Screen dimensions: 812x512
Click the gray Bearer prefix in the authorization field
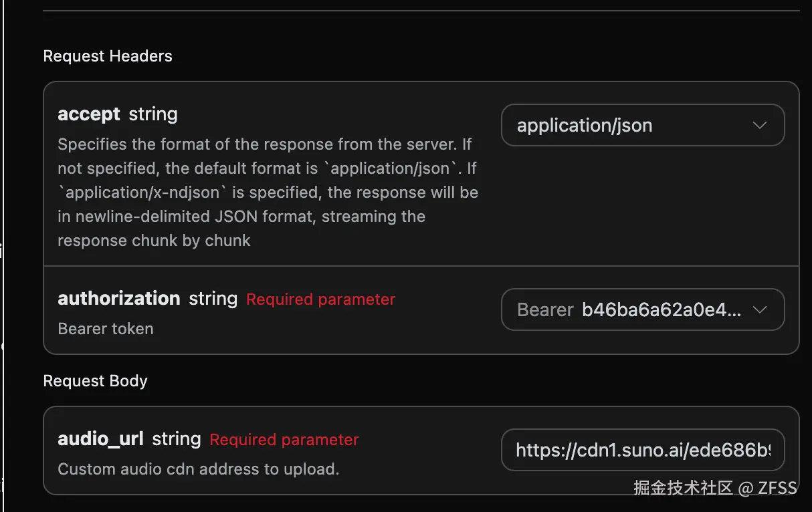[x=545, y=310]
